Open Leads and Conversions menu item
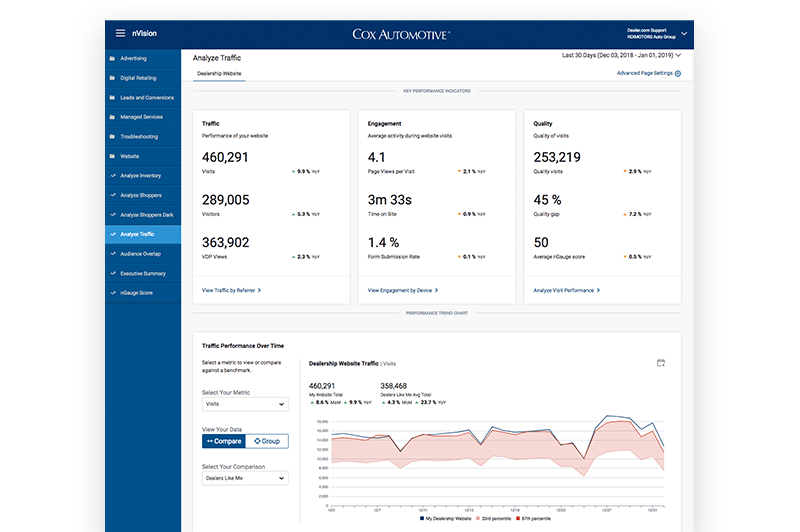Screen dimensions: 800x532 click(x=143, y=97)
